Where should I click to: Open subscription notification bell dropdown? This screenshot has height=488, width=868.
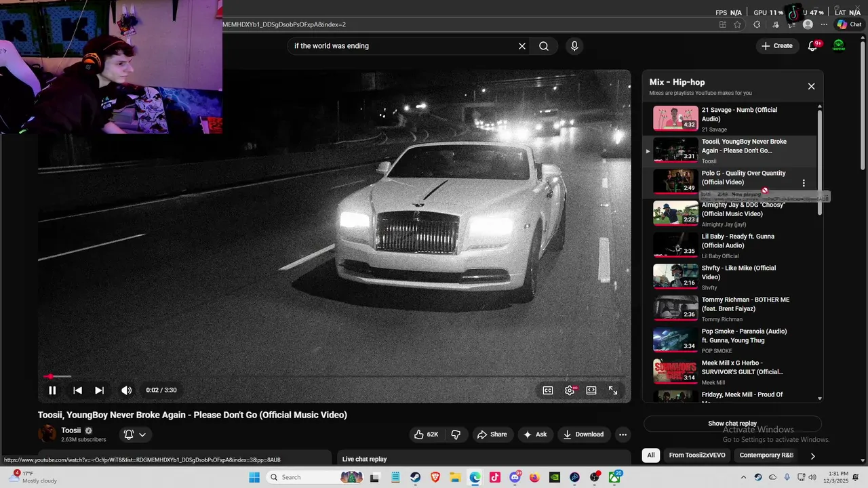[135, 434]
